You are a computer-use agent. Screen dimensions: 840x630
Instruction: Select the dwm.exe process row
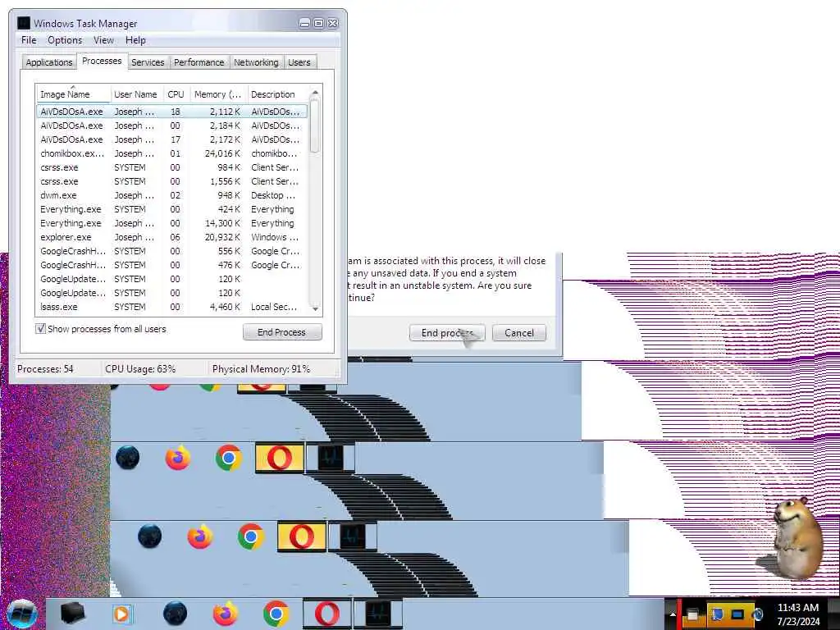pyautogui.click(x=172, y=195)
